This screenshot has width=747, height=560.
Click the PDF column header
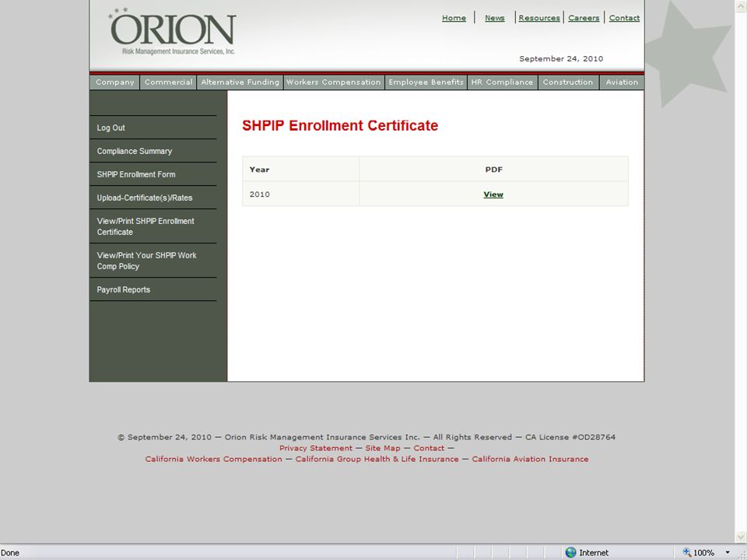point(494,169)
